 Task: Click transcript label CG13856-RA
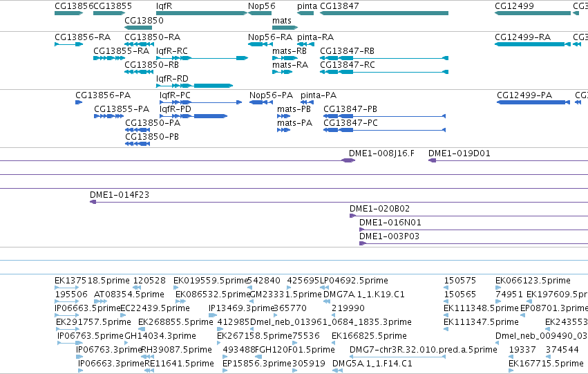tap(83, 37)
